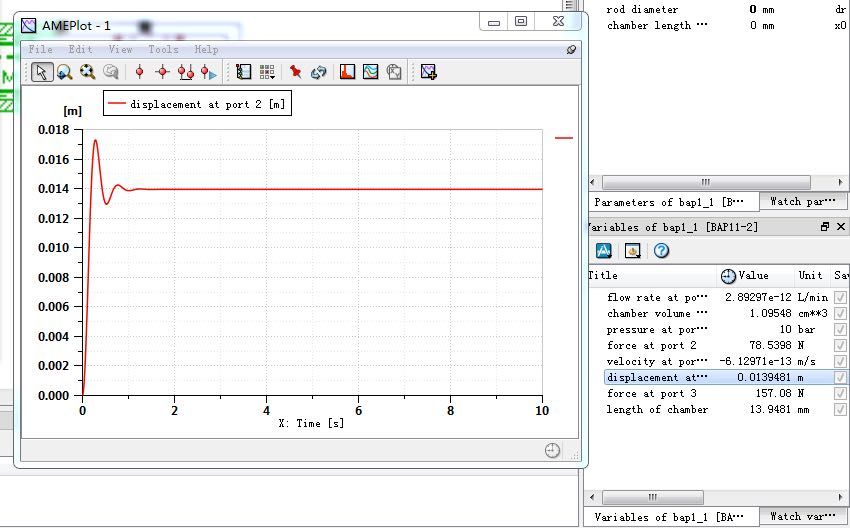This screenshot has width=850, height=528.
Task: Click the red pushpin icon
Action: pos(296,72)
